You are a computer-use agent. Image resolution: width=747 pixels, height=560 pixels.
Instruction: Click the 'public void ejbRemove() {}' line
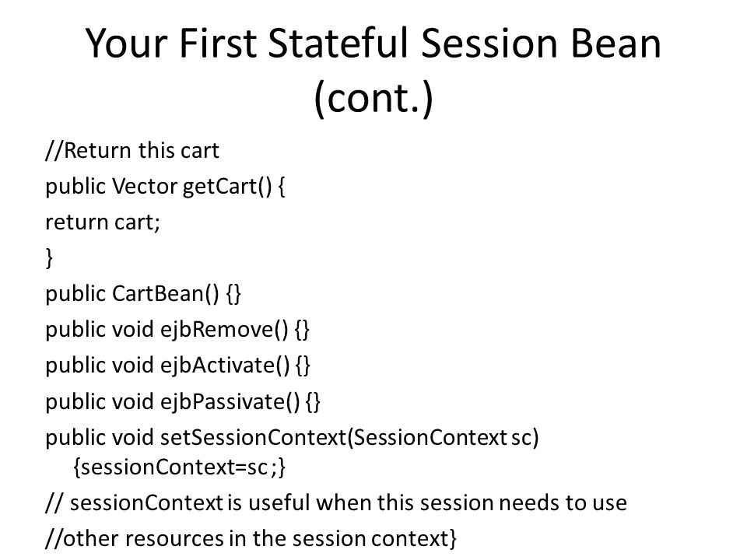[x=177, y=330]
